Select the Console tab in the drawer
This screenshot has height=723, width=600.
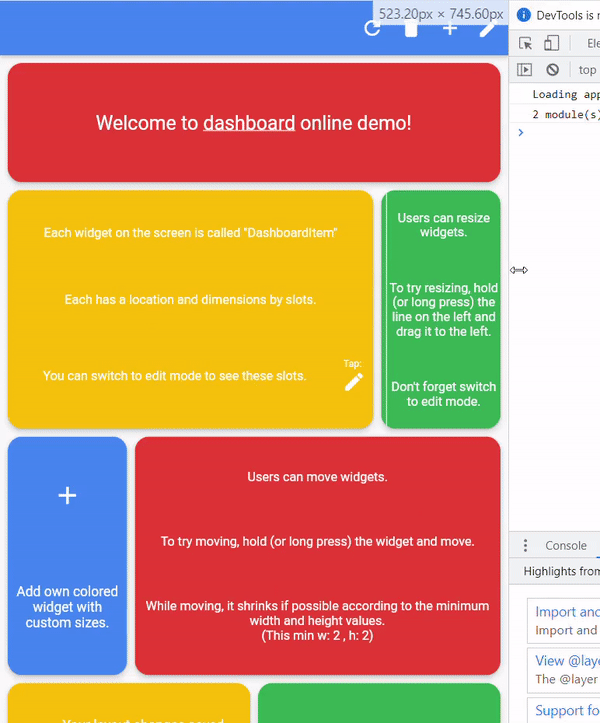pyautogui.click(x=566, y=545)
